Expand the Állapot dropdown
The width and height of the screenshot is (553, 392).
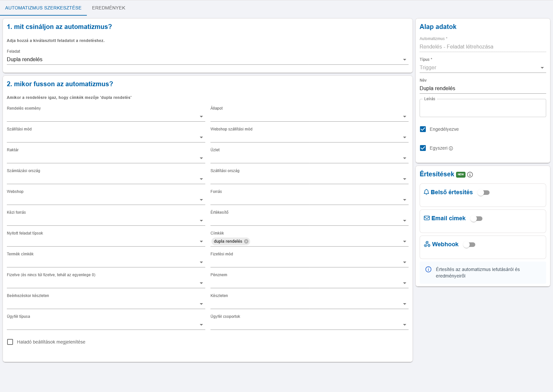point(309,116)
